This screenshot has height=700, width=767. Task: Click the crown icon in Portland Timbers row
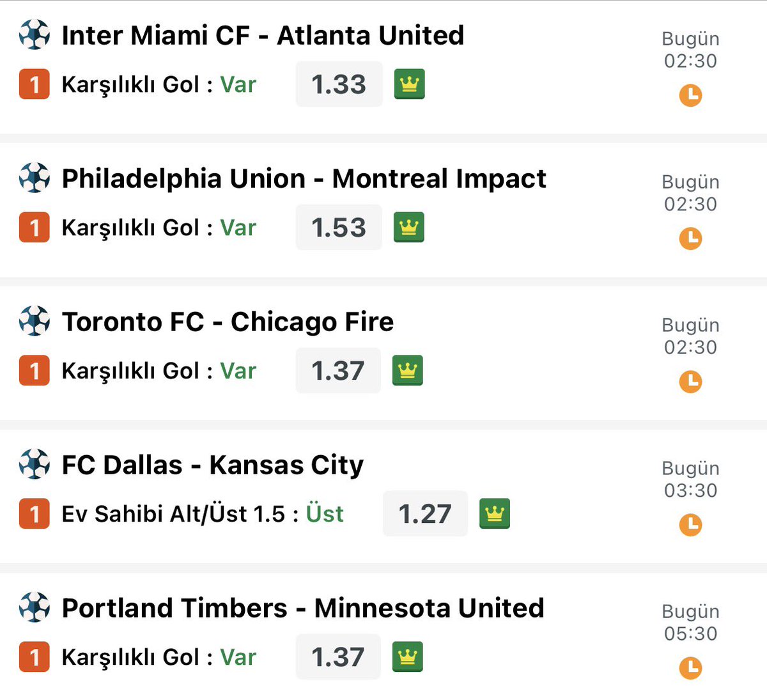click(x=408, y=657)
